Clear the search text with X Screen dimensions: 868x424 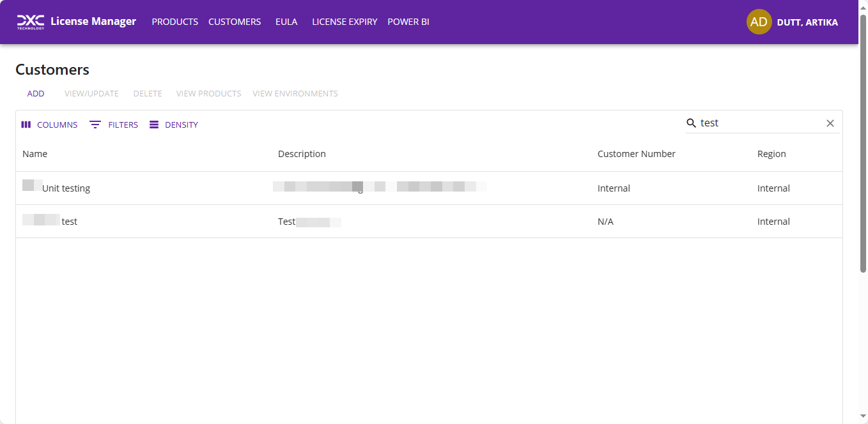(830, 123)
